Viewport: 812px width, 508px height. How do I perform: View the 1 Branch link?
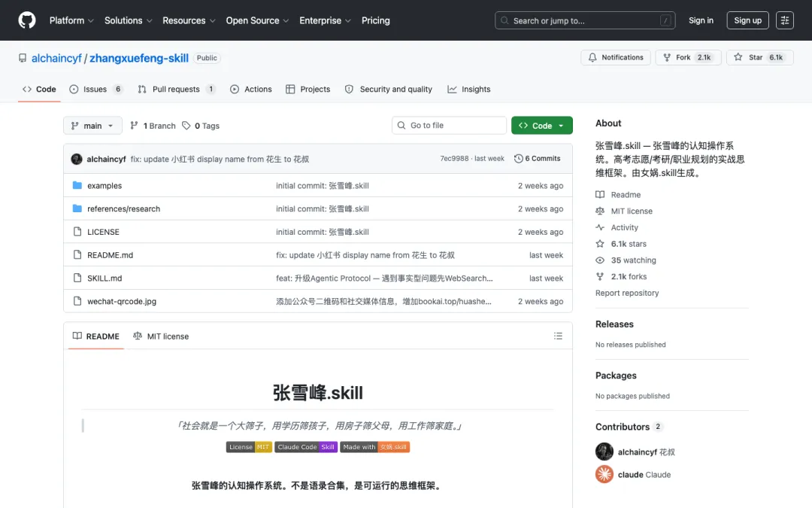(x=153, y=126)
